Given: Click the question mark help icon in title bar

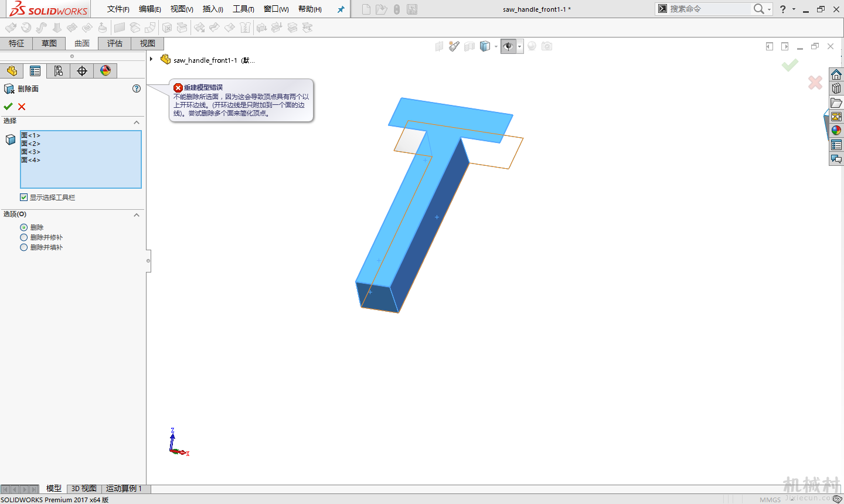Looking at the screenshot, I should [x=782, y=9].
